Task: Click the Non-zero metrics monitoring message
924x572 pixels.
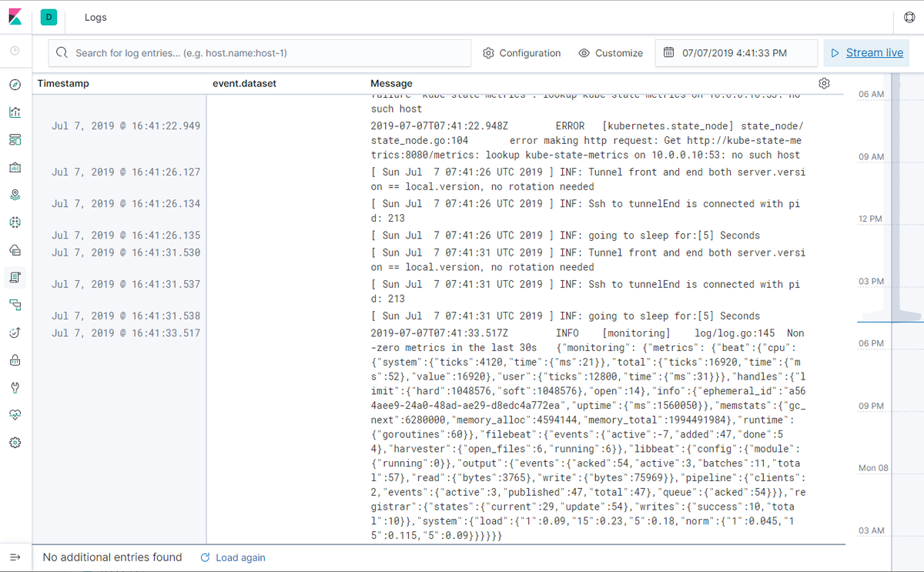Action: point(588,433)
